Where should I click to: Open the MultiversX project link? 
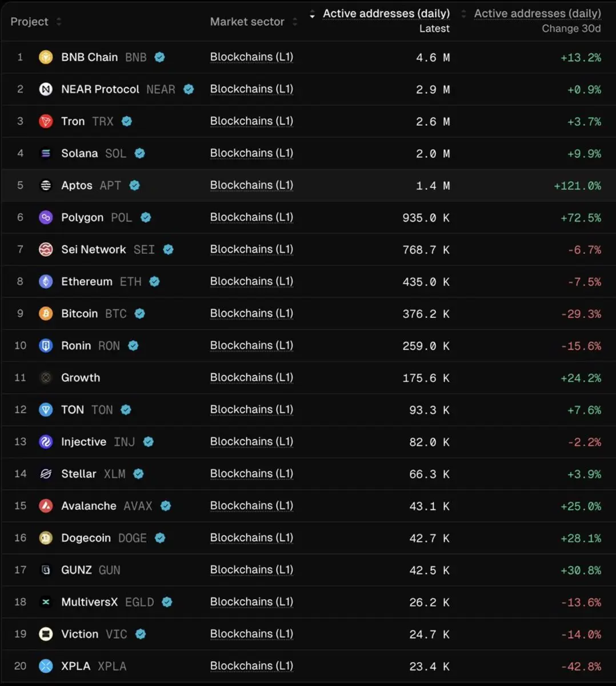point(89,602)
